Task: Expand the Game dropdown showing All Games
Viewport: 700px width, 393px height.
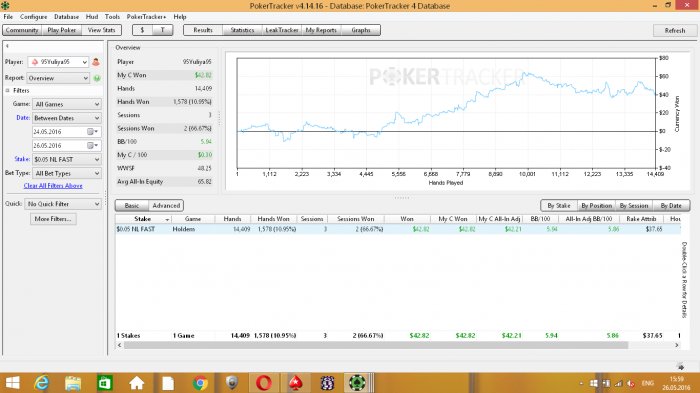Action: (x=67, y=104)
